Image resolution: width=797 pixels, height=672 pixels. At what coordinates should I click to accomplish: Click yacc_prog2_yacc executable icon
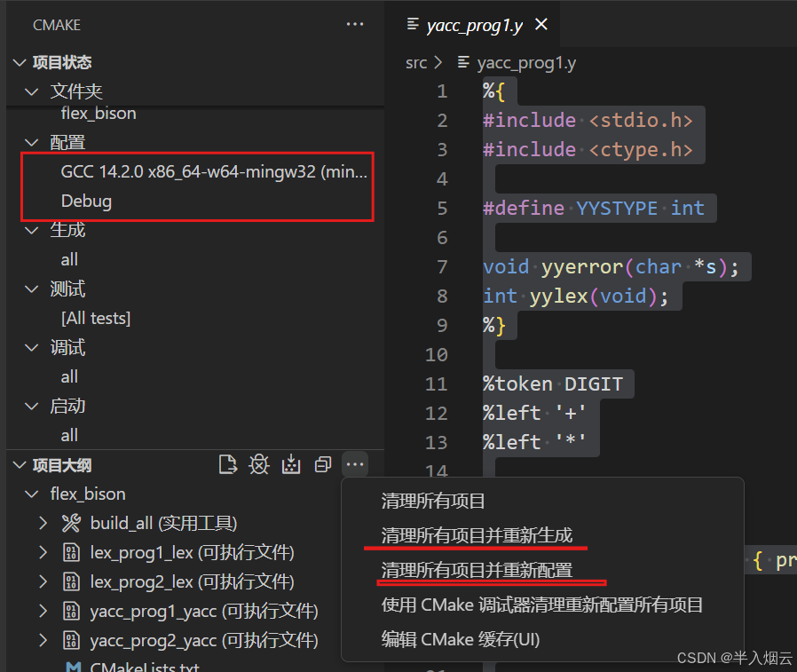(x=71, y=640)
